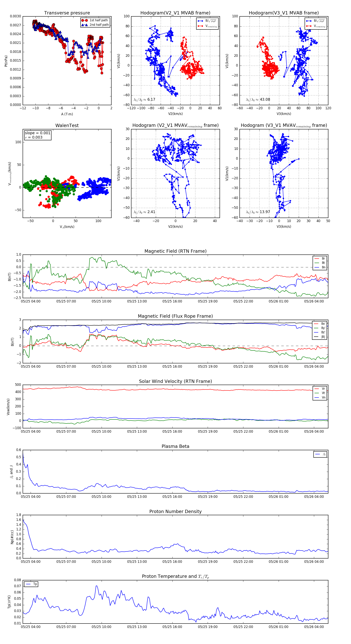This screenshot has width=351, height=644.
Task: Click '2nd half path' legend entry
Action: 95,25
